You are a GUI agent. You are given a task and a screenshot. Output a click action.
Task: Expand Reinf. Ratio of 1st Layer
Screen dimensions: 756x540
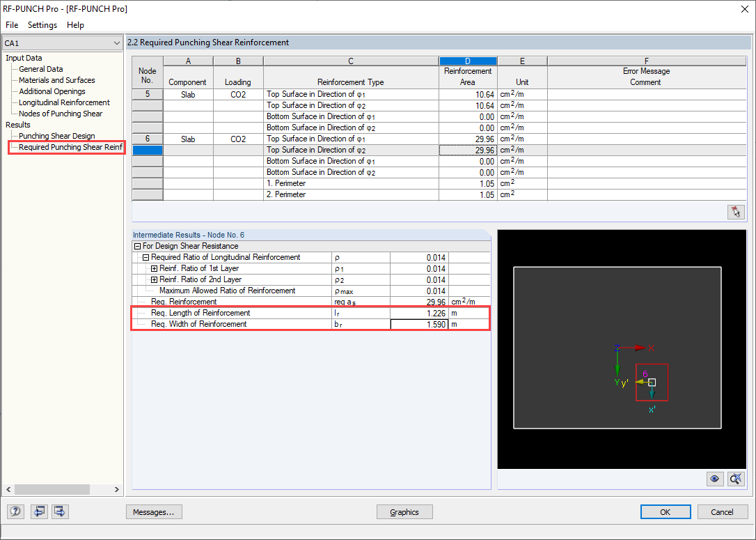155,268
